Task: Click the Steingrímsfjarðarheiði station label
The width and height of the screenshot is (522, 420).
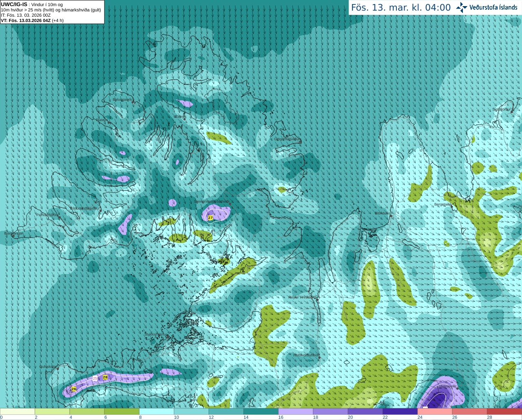Action: click(x=211, y=201)
